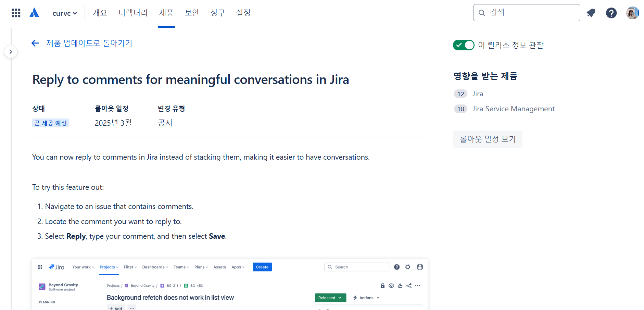Viewport: 644px width, 310px height.
Task: Go to the 개요 tab
Action: pos(100,13)
